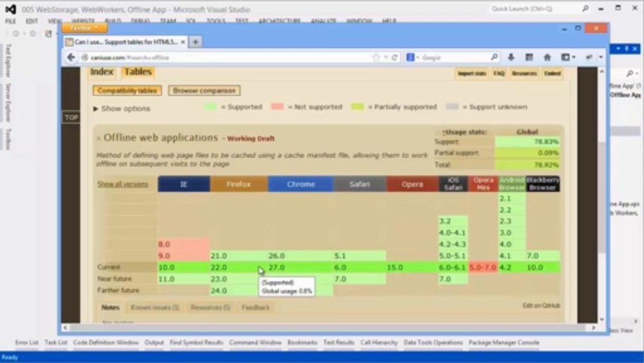Select the Notes tab

click(110, 307)
